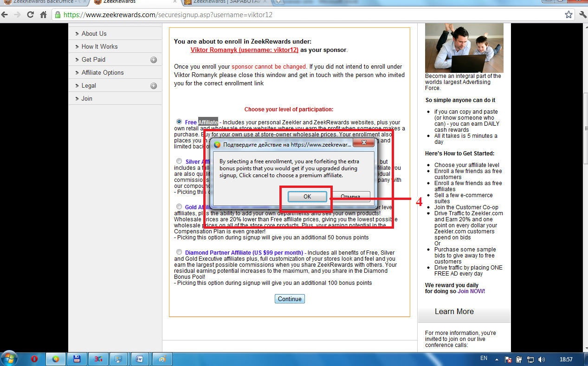Go back with the browser back arrow
The width and height of the screenshot is (588, 366).
coord(5,15)
